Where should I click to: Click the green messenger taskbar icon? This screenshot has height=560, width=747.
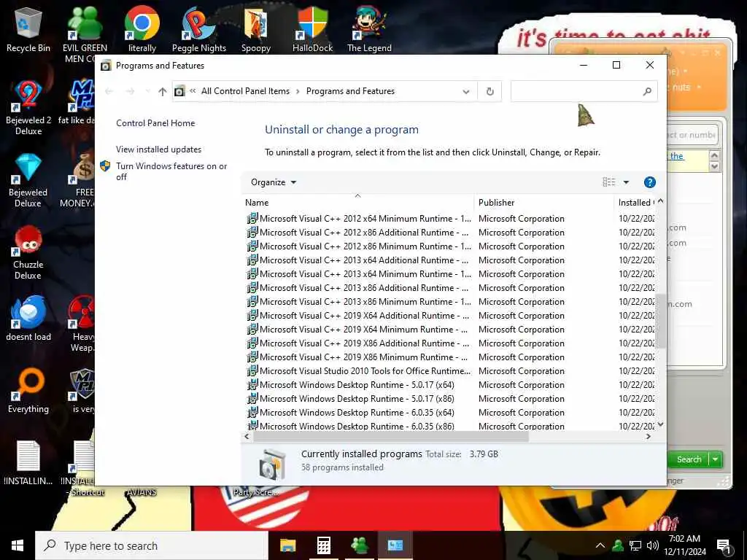(x=359, y=545)
